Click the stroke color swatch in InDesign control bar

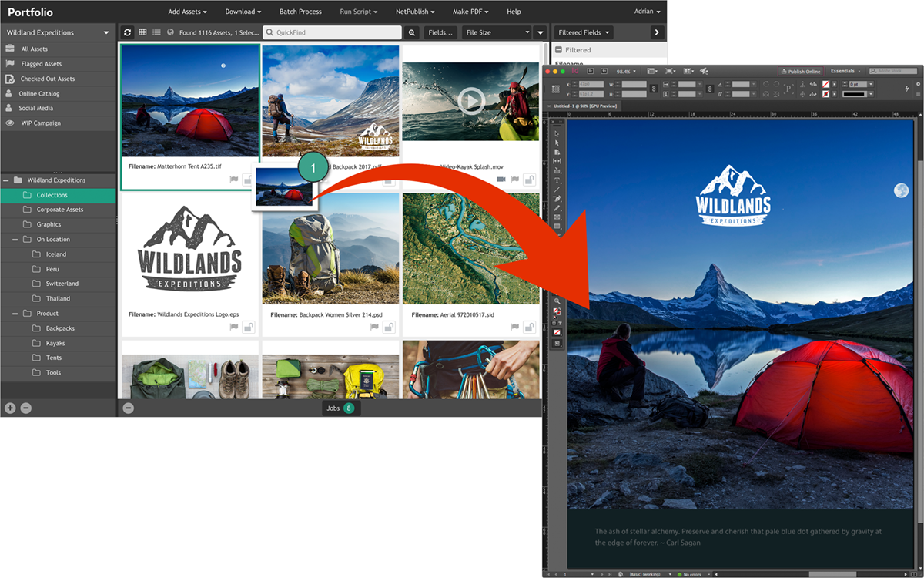click(x=825, y=94)
